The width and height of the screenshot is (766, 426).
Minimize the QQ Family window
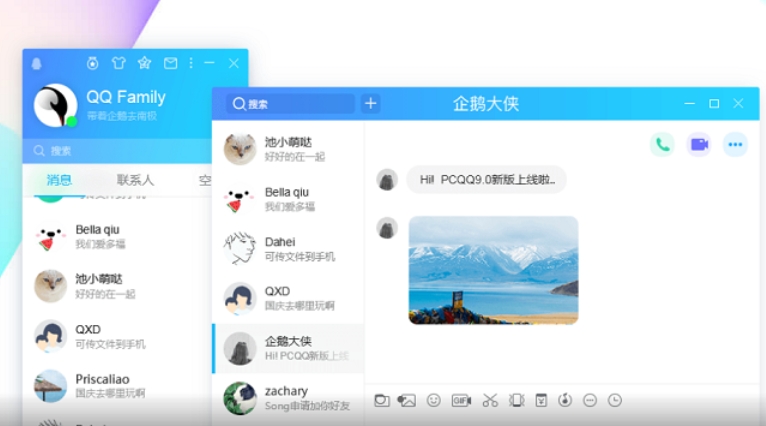209,63
